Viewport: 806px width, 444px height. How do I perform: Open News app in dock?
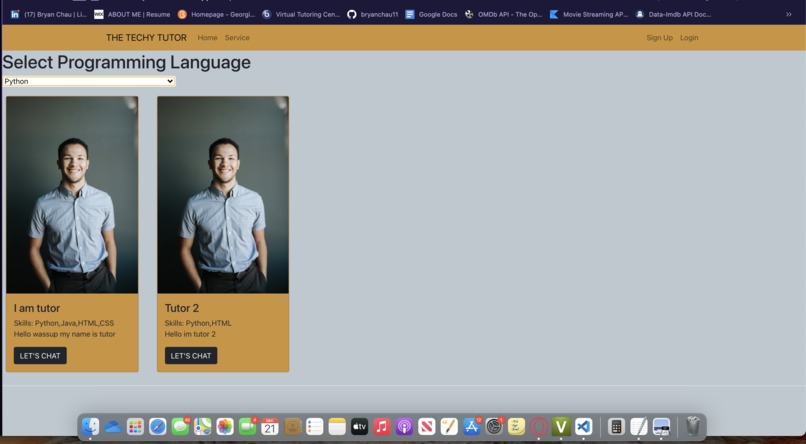pyautogui.click(x=427, y=427)
